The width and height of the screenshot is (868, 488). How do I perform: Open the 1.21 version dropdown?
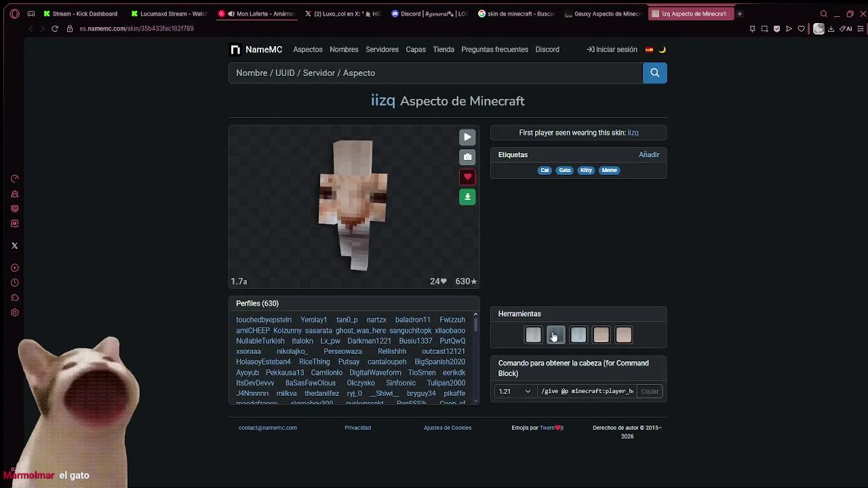[515, 391]
